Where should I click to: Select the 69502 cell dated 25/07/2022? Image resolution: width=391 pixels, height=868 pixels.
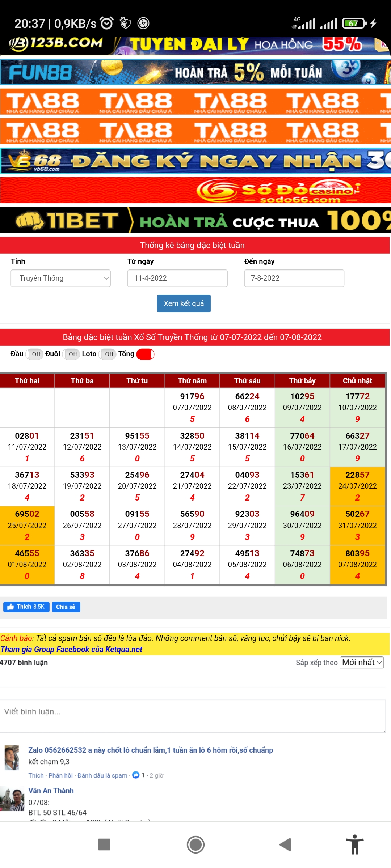[x=27, y=526]
